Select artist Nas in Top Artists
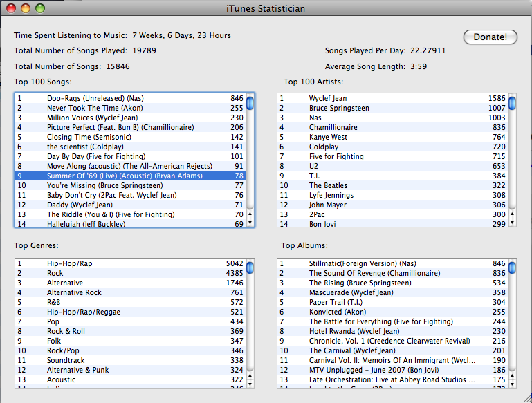Viewport: 532px width, 403px height. click(393, 118)
